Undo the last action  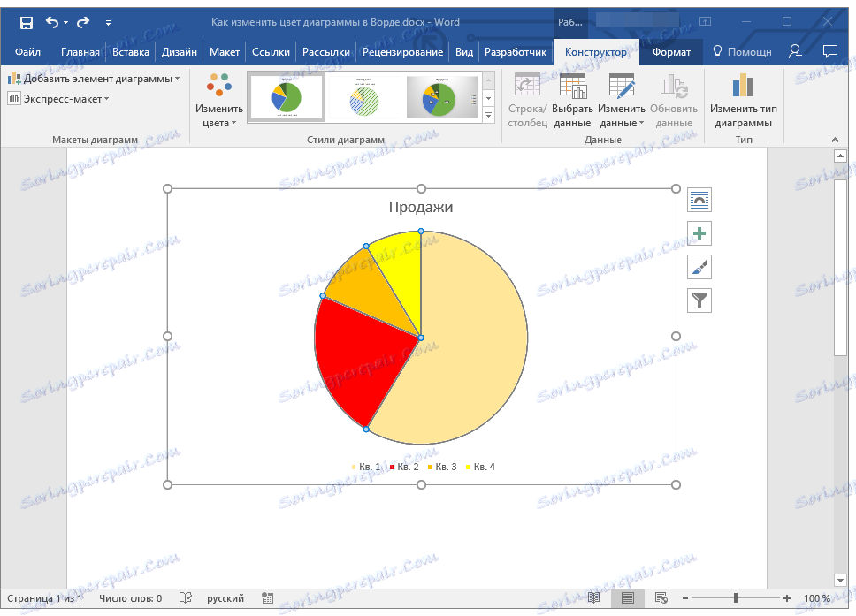(x=52, y=22)
